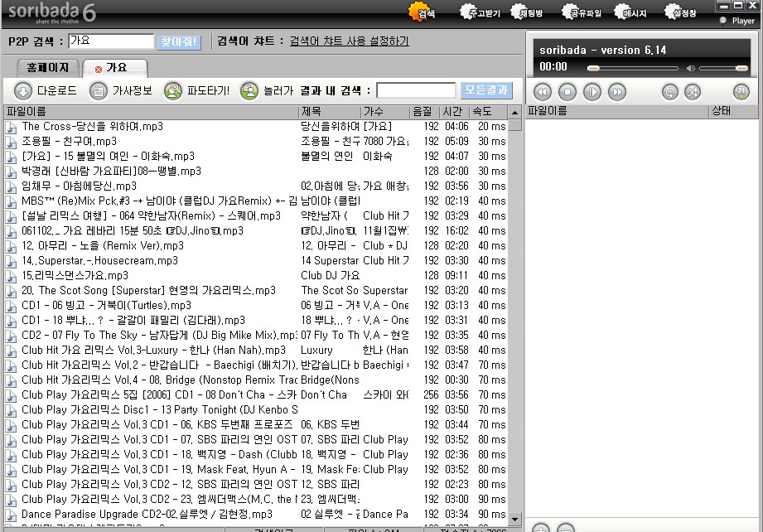Select Club Play 가요리믹스 5집 Don't Cha row
The width and height of the screenshot is (763, 532).
pos(256,395)
